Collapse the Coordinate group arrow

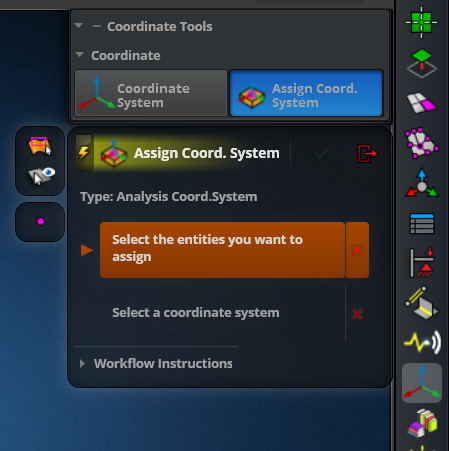click(x=79, y=54)
